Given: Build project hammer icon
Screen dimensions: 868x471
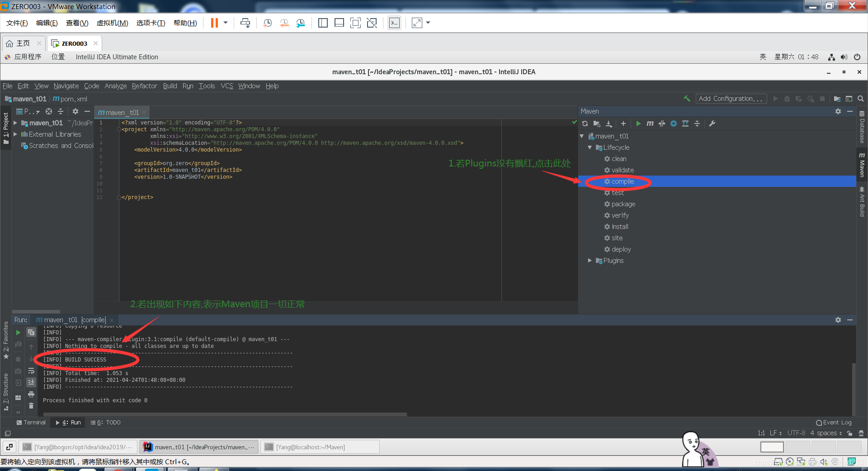Looking at the screenshot, I should (x=687, y=99).
